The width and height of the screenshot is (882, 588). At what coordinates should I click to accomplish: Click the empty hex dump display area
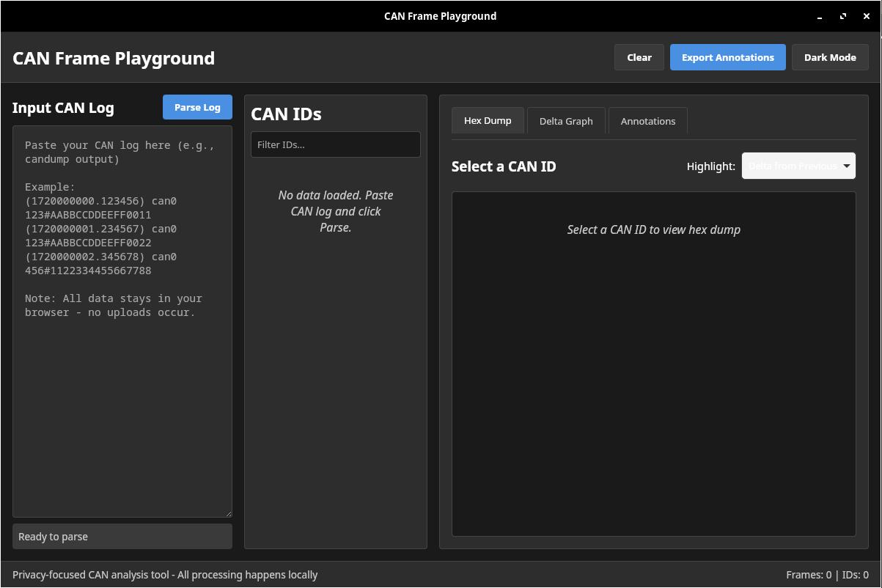(653, 381)
